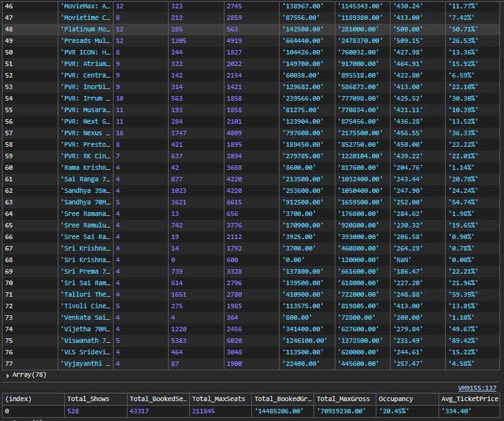Select the '1.14%' occupancy value

pos(461,168)
